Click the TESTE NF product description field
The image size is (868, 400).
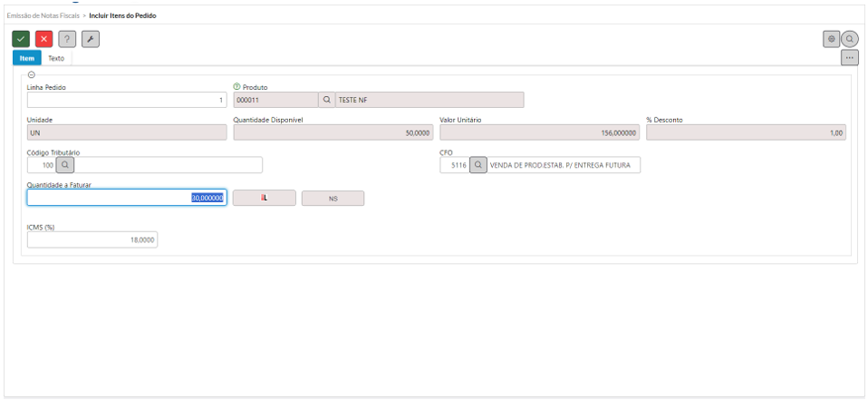(x=429, y=100)
